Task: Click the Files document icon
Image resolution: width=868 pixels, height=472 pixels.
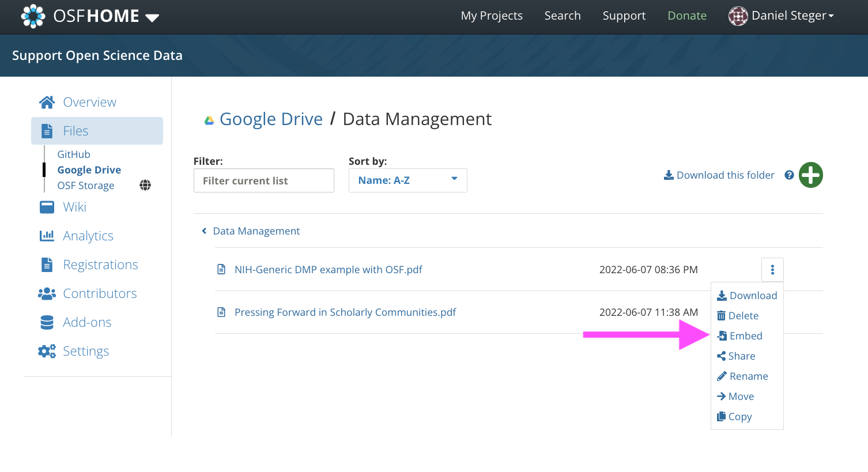Action: 47,131
